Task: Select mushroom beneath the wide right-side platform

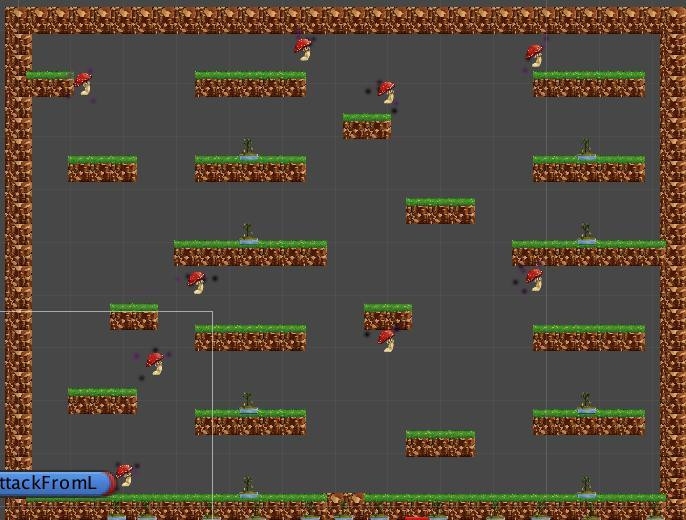Action: click(x=535, y=280)
